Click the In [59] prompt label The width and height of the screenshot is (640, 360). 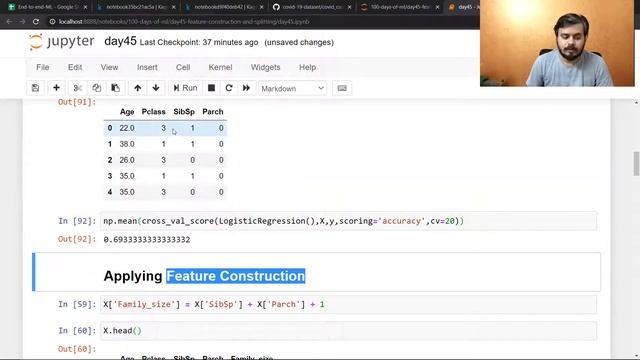(x=77, y=304)
